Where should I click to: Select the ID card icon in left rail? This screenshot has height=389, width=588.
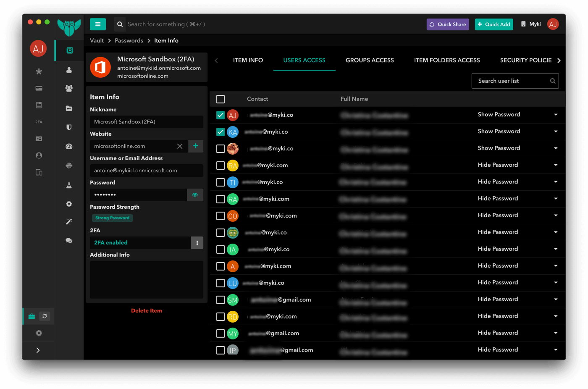[39, 139]
